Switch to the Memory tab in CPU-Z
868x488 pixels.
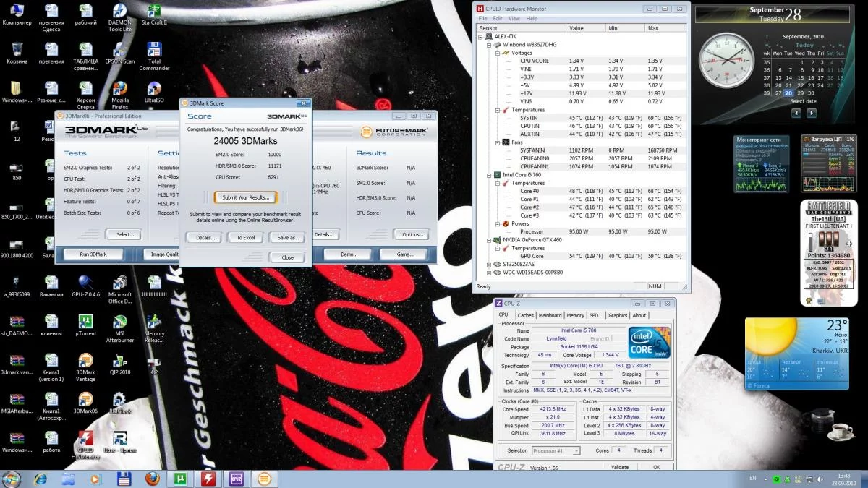click(x=576, y=315)
